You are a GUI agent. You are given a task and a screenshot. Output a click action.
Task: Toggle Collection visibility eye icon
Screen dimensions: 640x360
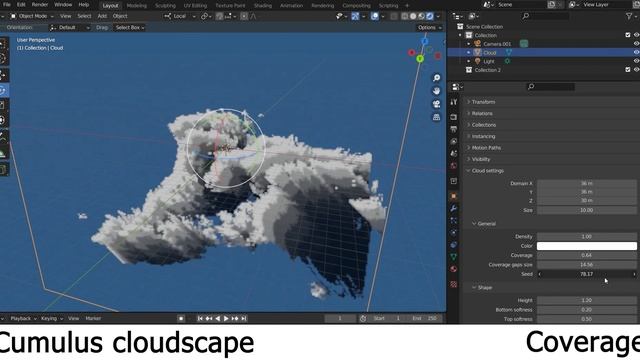[636, 35]
